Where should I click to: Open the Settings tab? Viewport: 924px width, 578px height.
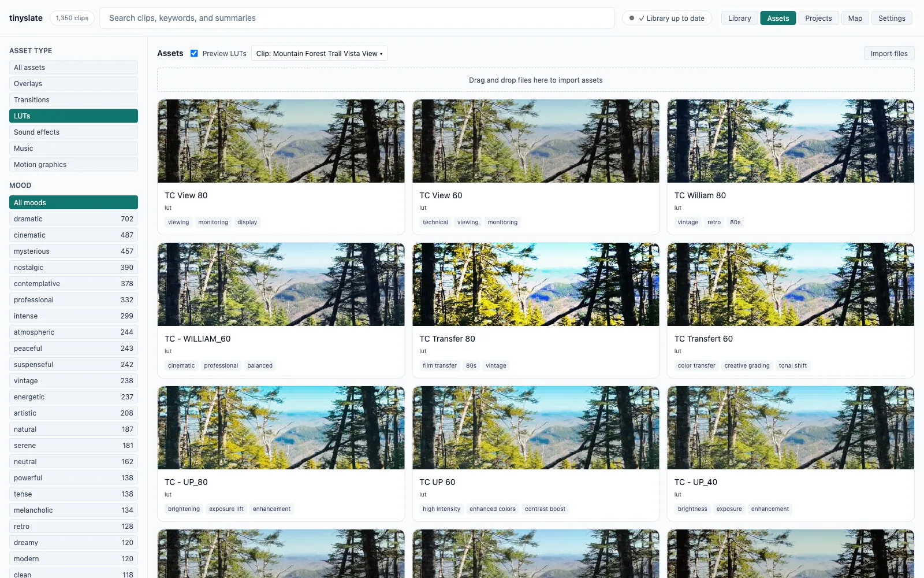coord(892,18)
